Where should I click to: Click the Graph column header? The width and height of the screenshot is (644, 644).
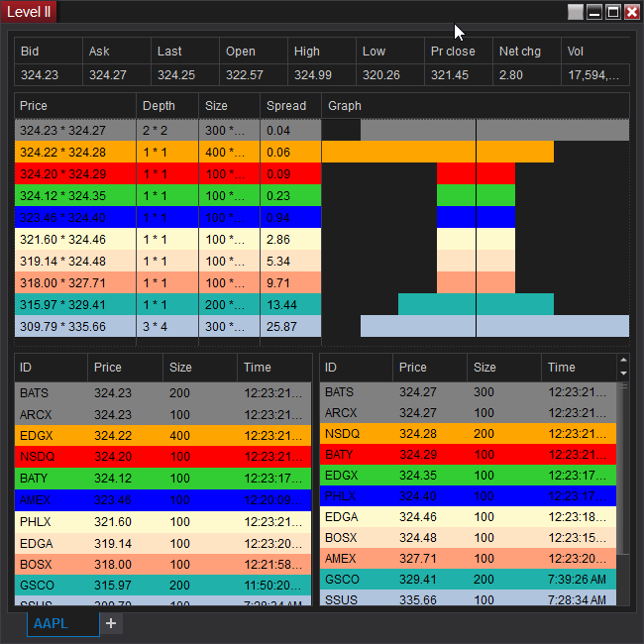point(476,106)
